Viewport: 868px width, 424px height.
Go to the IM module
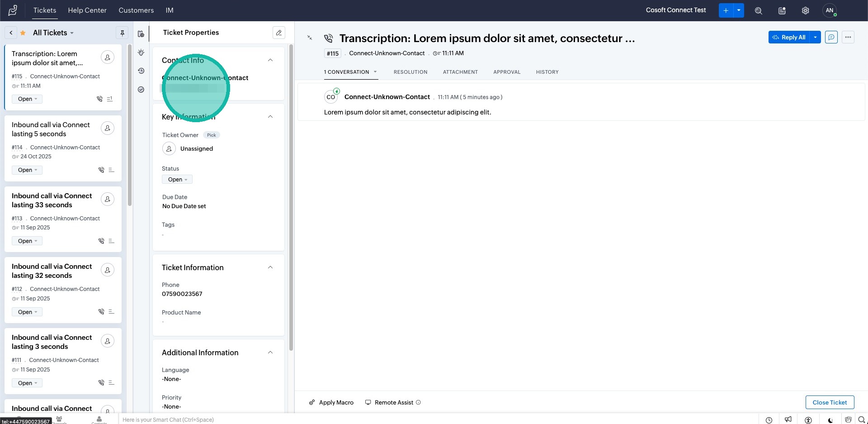[x=170, y=10]
